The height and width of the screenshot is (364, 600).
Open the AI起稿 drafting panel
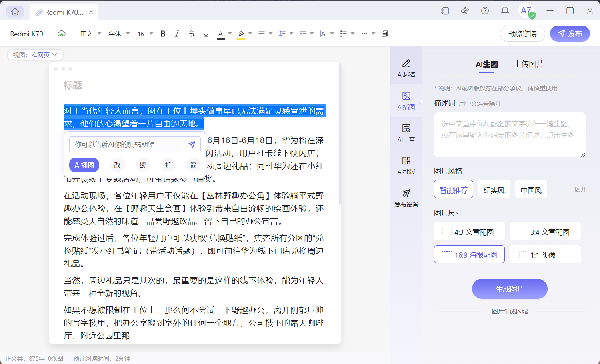(x=406, y=67)
